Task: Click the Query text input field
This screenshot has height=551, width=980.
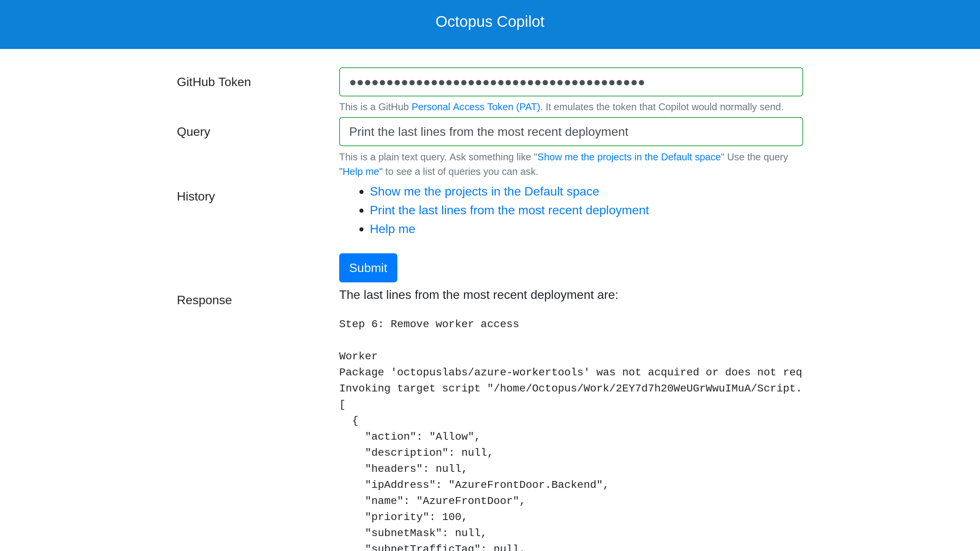Action: (x=571, y=132)
